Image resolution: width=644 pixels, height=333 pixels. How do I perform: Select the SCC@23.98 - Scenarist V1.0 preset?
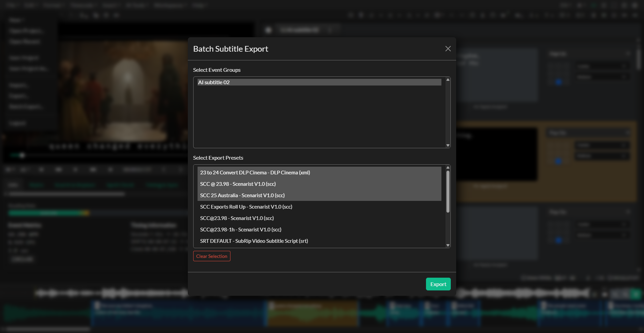point(302,218)
